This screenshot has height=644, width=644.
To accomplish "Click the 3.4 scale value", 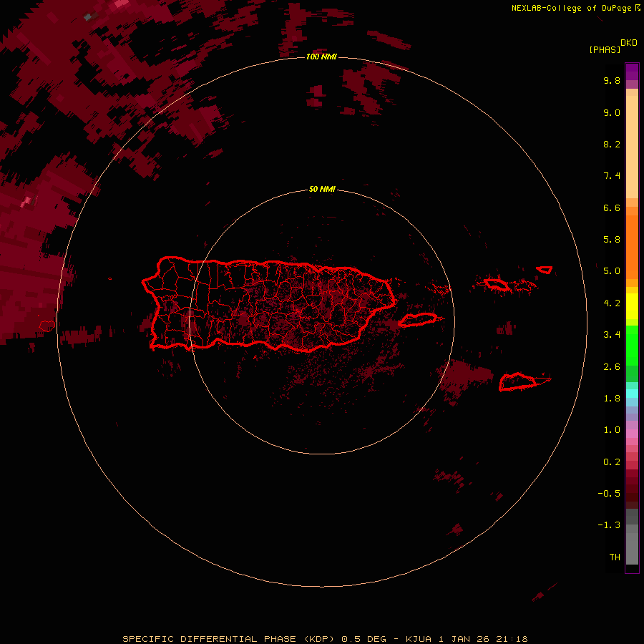I will (612, 335).
